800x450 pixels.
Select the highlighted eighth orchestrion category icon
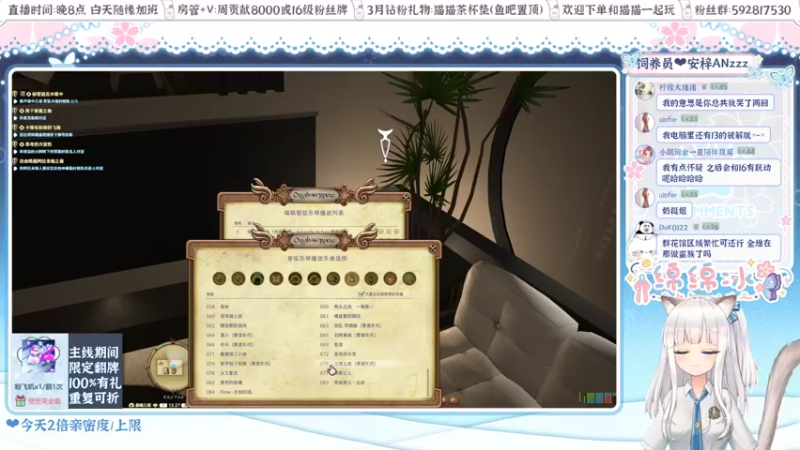[x=352, y=279]
